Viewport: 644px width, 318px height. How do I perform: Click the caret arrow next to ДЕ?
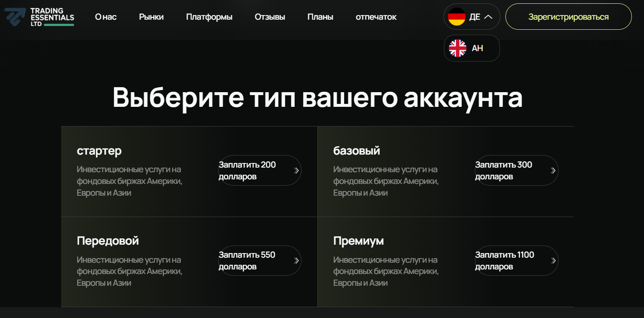pyautogui.click(x=488, y=17)
